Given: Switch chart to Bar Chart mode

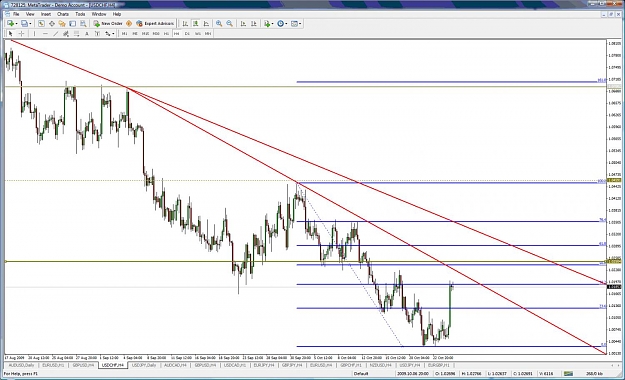Looking at the screenshot, I should tap(185, 24).
